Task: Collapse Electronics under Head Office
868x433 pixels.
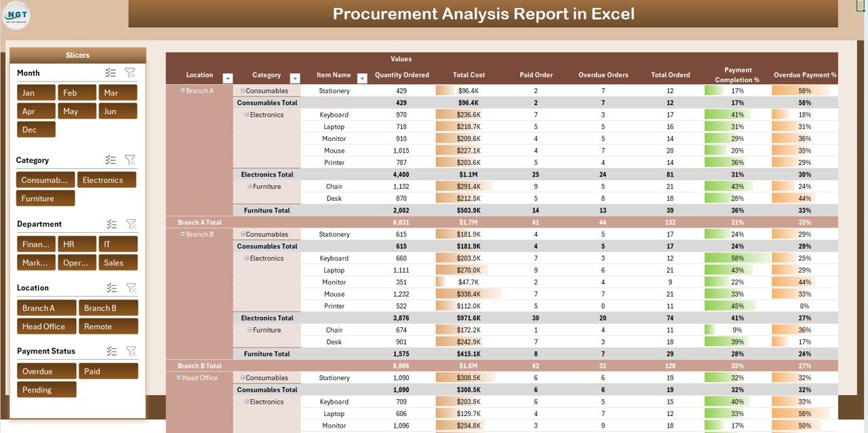Action: point(247,402)
